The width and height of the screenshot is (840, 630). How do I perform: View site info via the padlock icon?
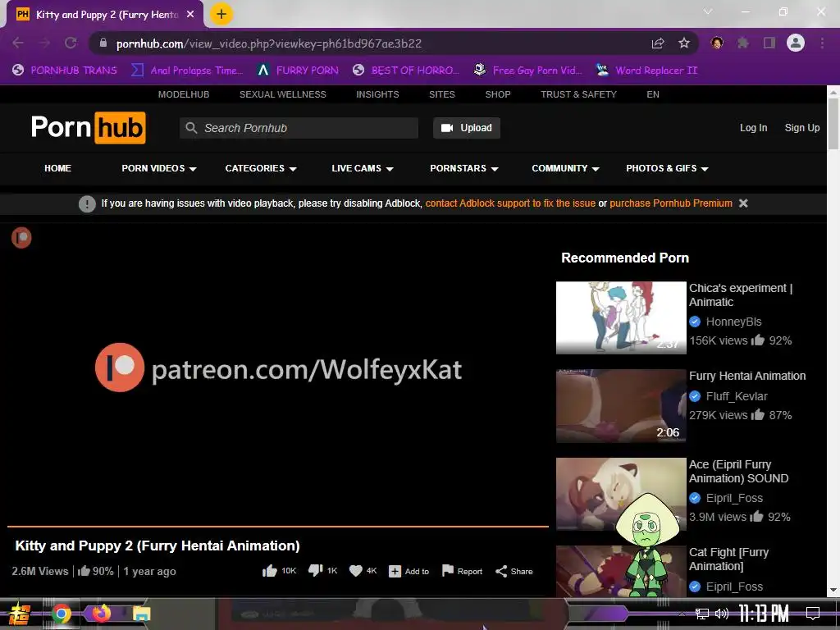[103, 43]
